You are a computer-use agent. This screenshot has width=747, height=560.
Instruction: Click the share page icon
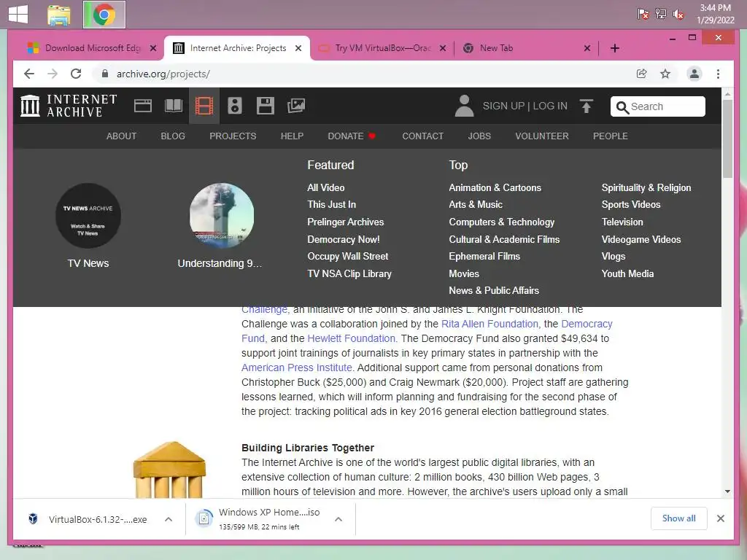642,74
